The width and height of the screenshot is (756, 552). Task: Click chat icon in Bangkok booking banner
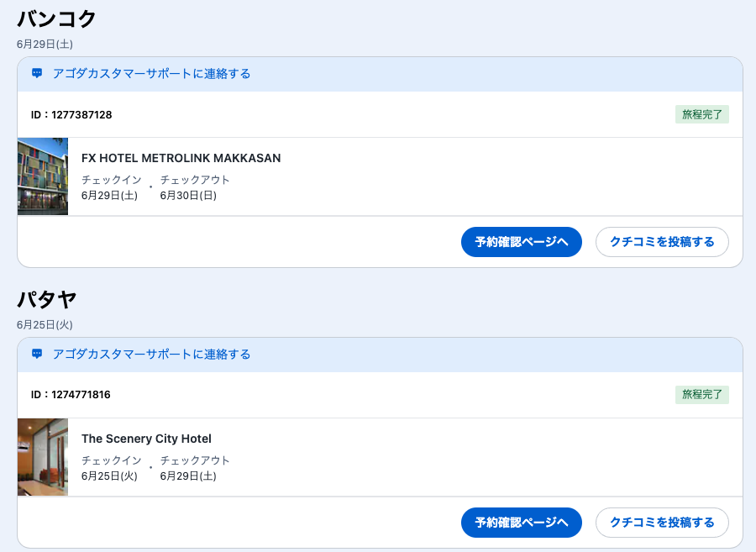tap(37, 74)
